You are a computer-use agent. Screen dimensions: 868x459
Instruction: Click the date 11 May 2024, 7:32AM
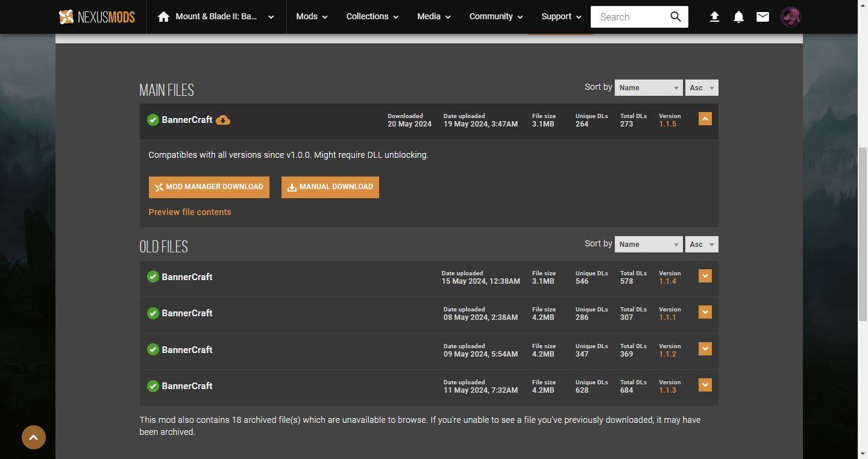(x=480, y=390)
